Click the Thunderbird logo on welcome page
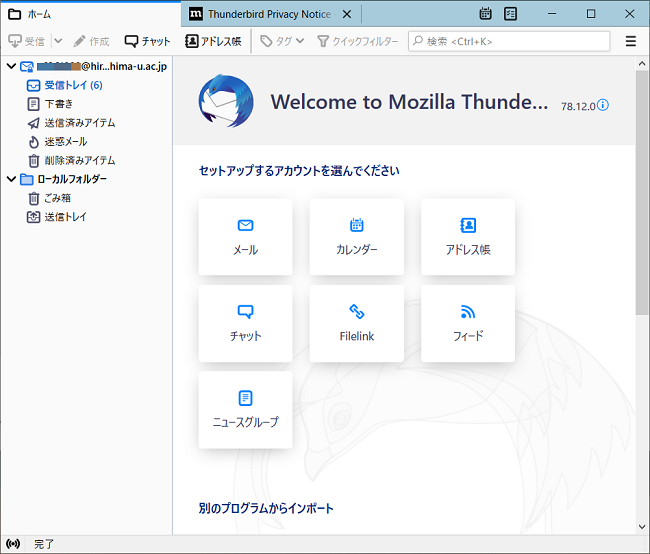 click(226, 101)
